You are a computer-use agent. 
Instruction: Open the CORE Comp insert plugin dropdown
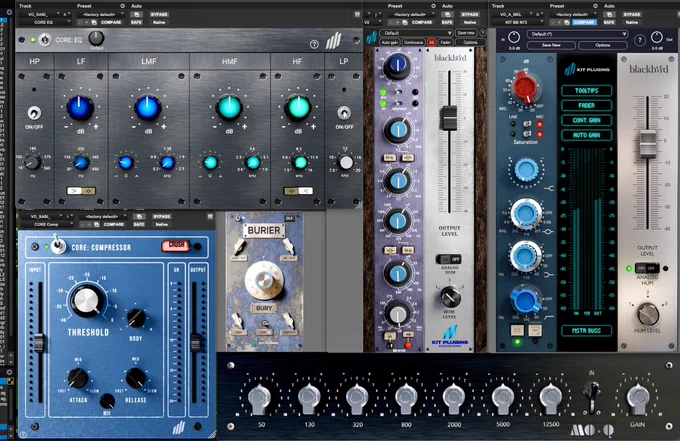[46, 224]
